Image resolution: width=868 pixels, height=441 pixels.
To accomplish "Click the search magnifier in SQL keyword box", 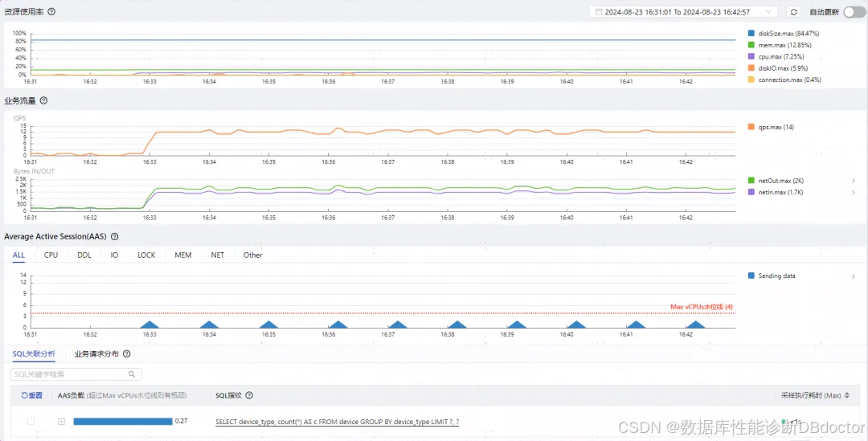I will tap(132, 374).
